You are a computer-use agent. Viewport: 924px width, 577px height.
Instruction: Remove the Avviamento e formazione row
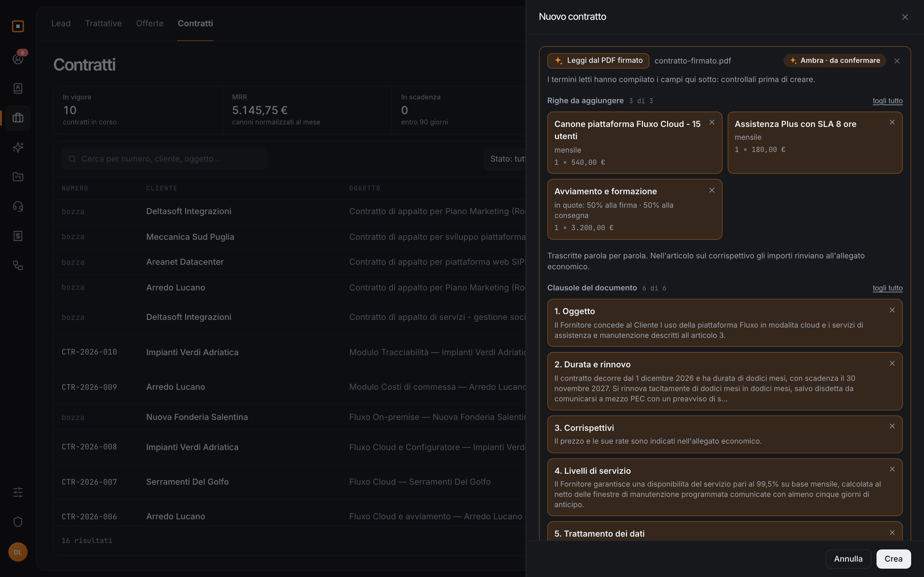pos(712,190)
